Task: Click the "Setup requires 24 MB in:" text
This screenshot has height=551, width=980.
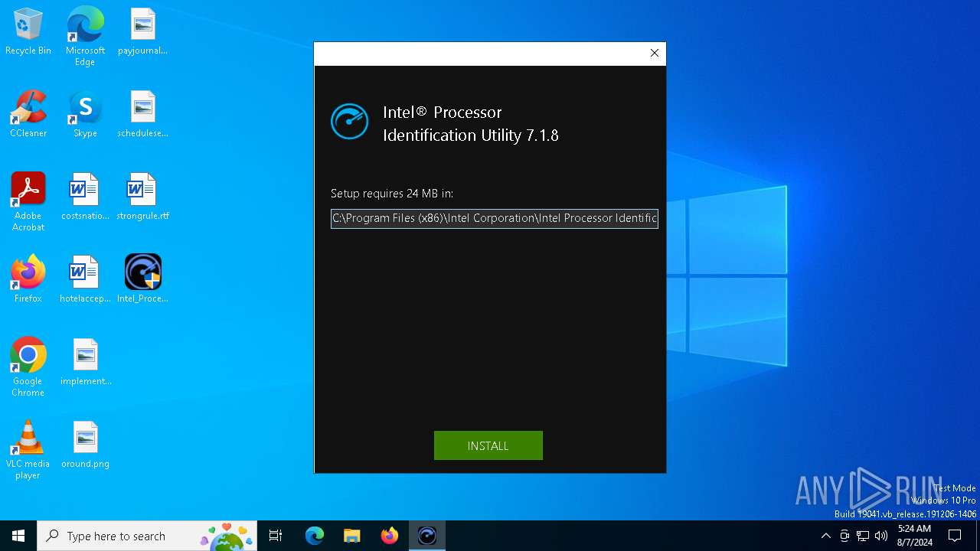Action: click(x=392, y=194)
